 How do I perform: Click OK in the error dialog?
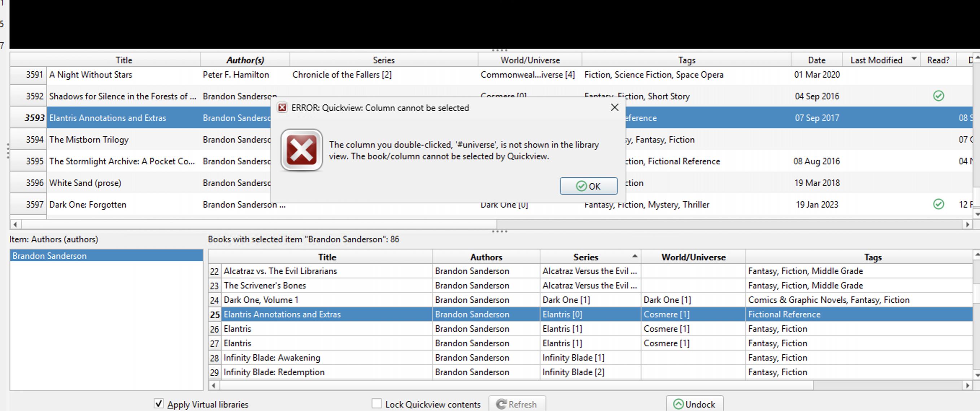pos(588,186)
